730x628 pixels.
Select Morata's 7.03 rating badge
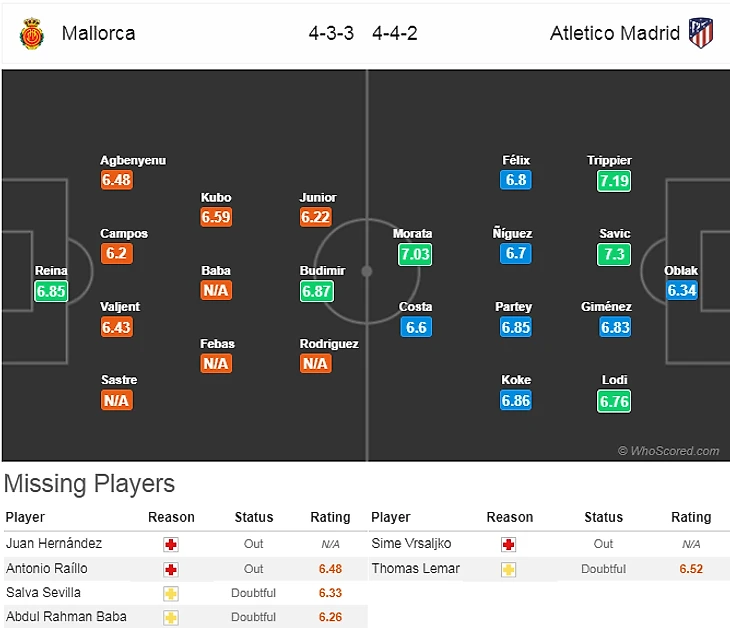(413, 254)
